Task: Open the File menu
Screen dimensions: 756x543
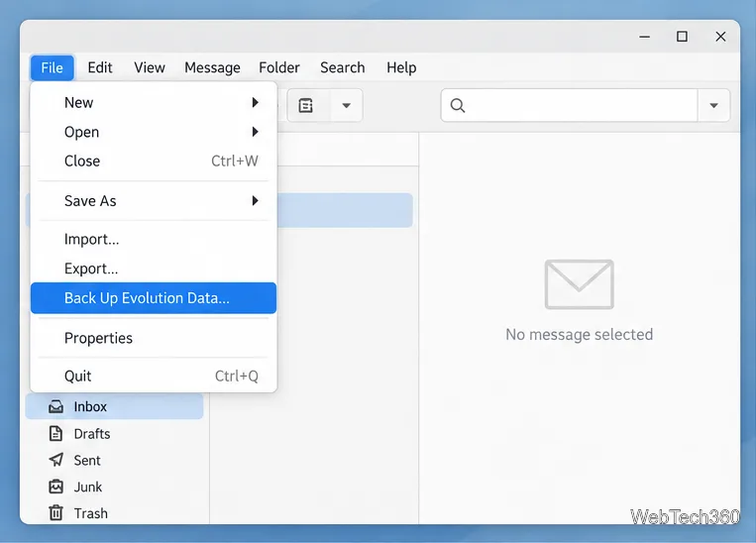Action: pyautogui.click(x=53, y=67)
